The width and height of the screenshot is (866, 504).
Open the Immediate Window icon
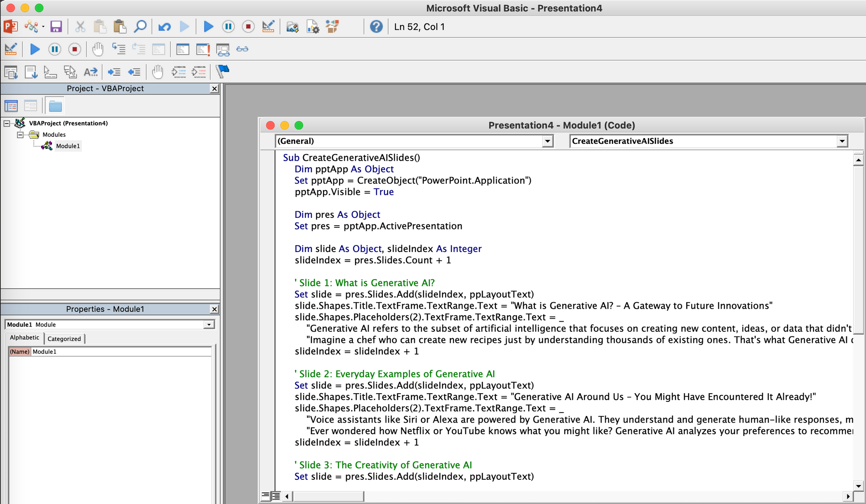[x=203, y=49]
